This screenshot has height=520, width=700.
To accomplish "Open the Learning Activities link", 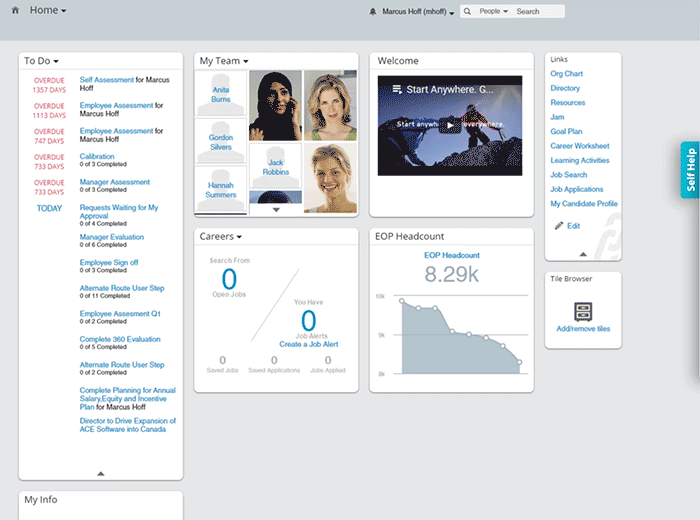I will 579,160.
